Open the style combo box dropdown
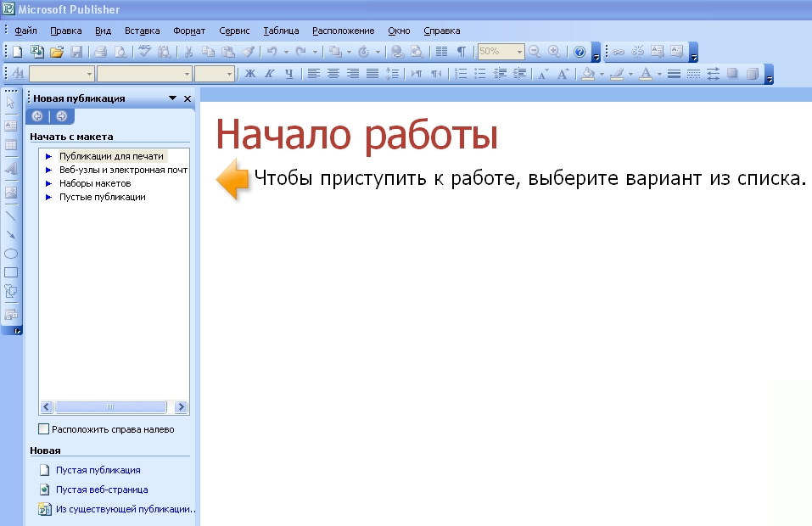Viewport: 812px width, 526px height. pyautogui.click(x=89, y=74)
